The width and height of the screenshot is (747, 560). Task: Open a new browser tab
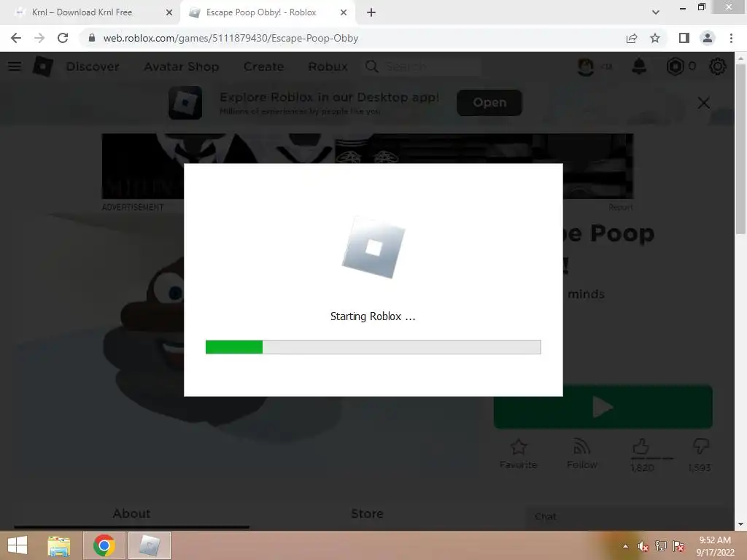pyautogui.click(x=371, y=12)
